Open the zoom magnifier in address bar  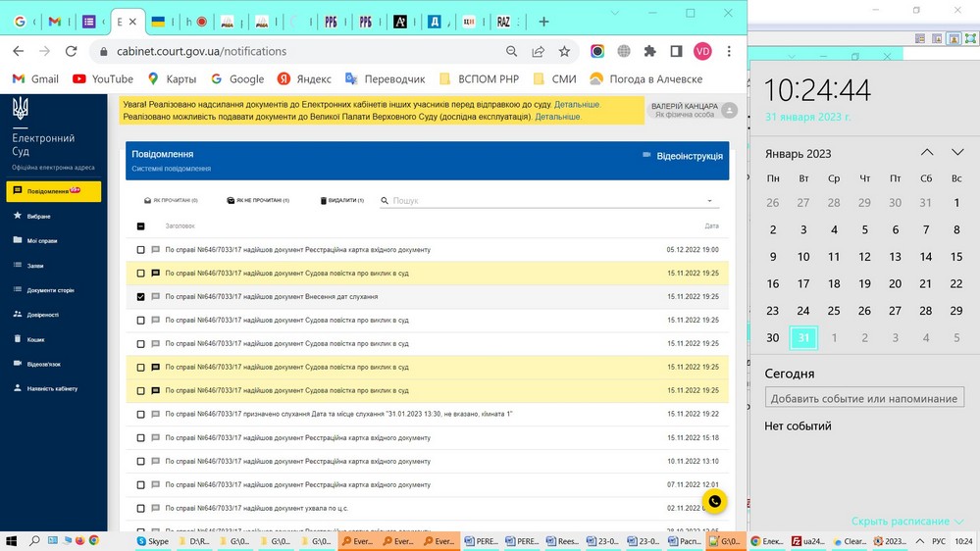tap(511, 51)
